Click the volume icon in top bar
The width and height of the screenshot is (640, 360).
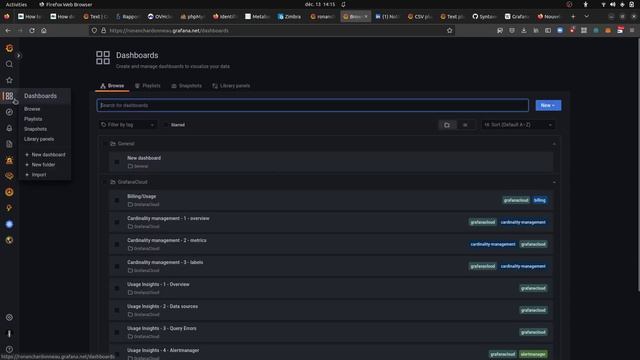[612, 4]
